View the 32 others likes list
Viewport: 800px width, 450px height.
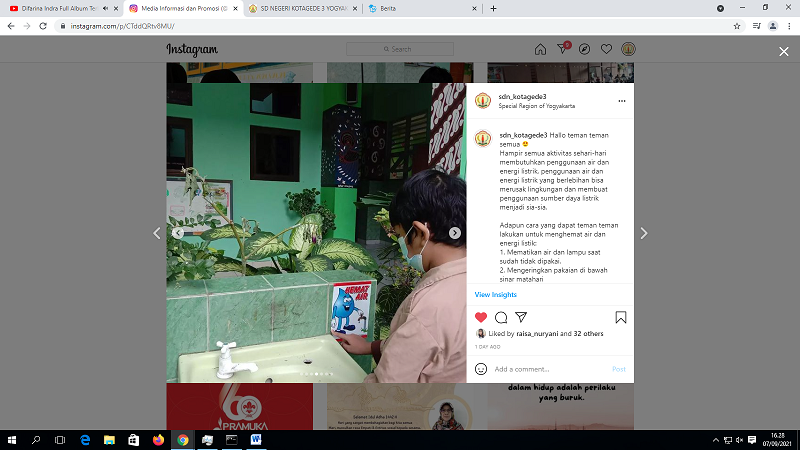[588, 334]
